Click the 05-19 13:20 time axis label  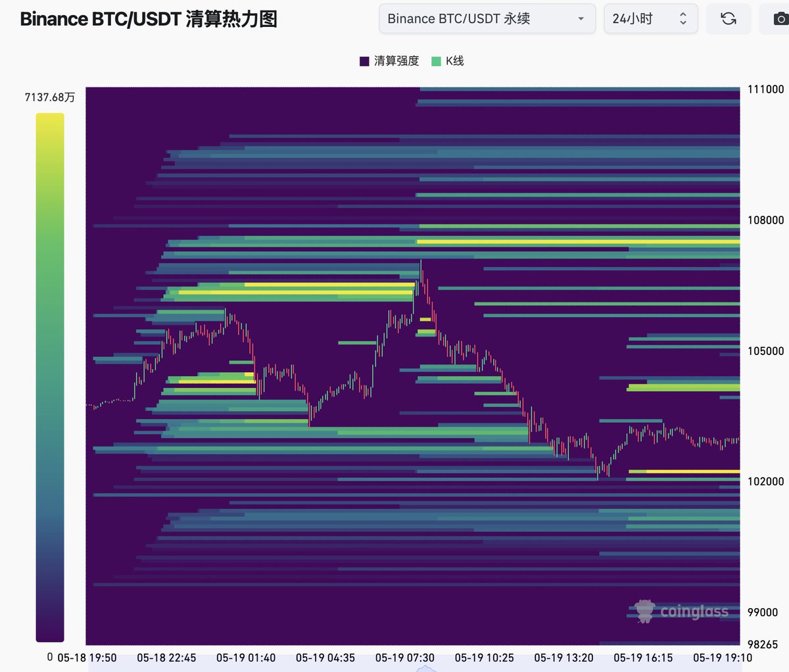click(563, 658)
